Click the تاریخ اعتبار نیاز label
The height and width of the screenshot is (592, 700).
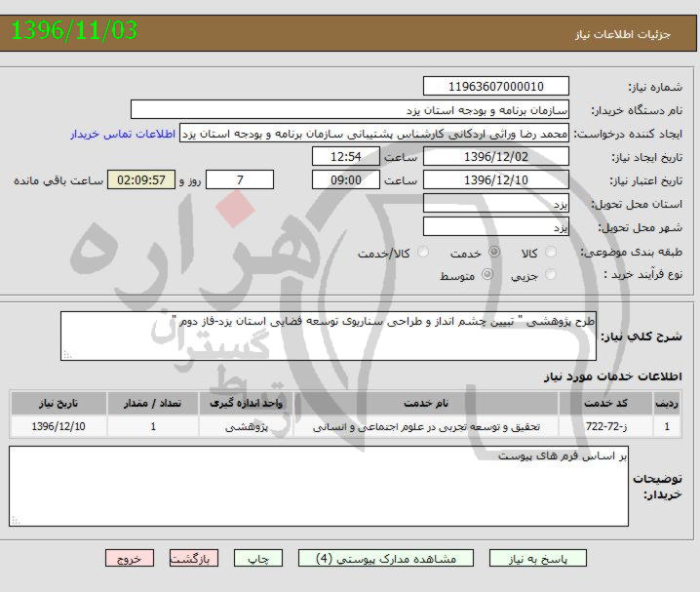(x=646, y=180)
